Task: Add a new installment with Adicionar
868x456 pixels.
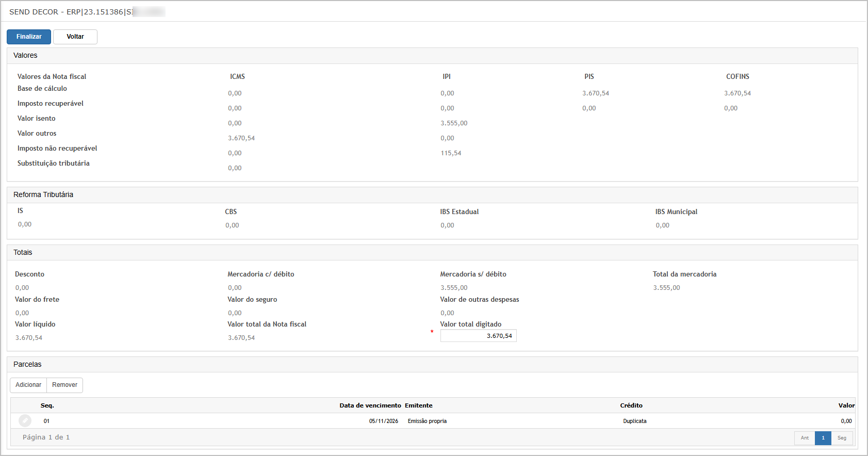Action: 28,385
